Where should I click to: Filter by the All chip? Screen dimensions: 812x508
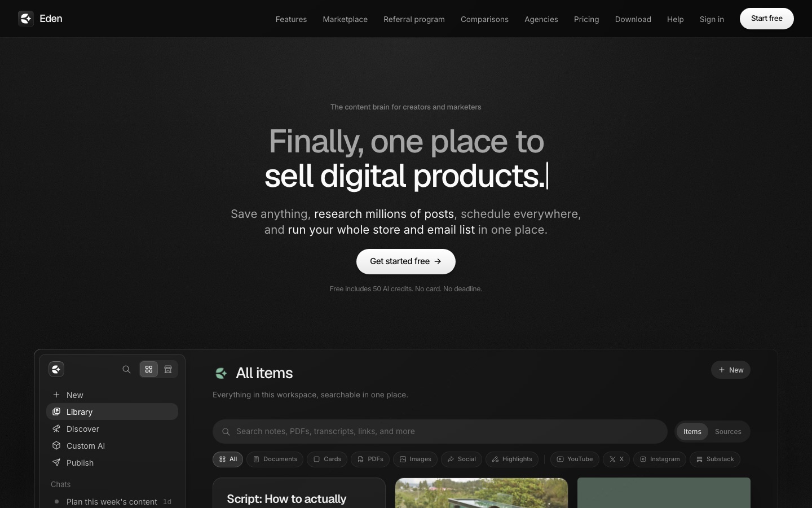tap(228, 459)
